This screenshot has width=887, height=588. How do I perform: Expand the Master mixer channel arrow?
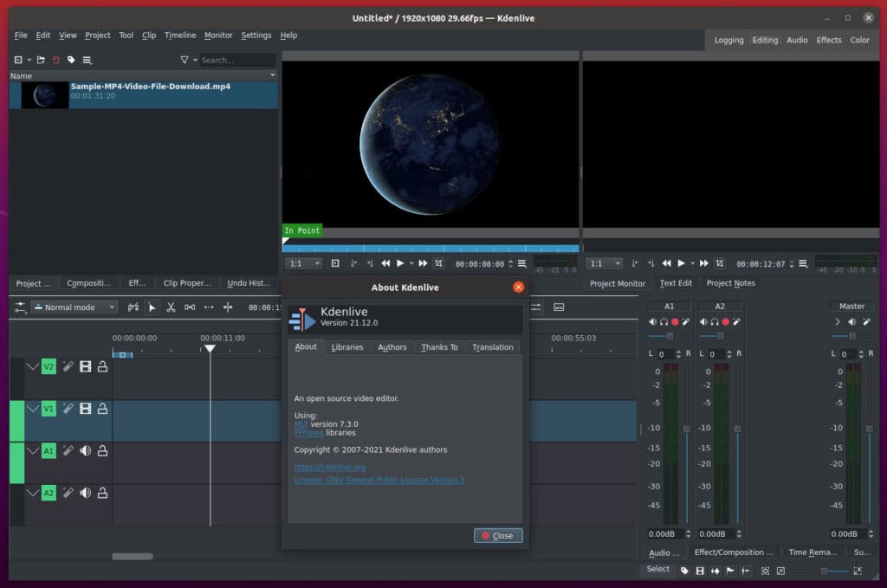coord(838,321)
